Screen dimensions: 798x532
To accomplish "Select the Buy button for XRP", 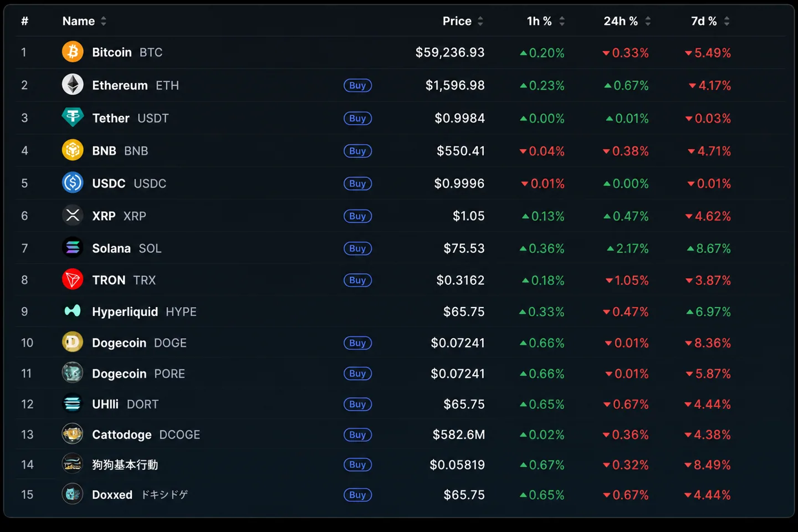I will [357, 216].
